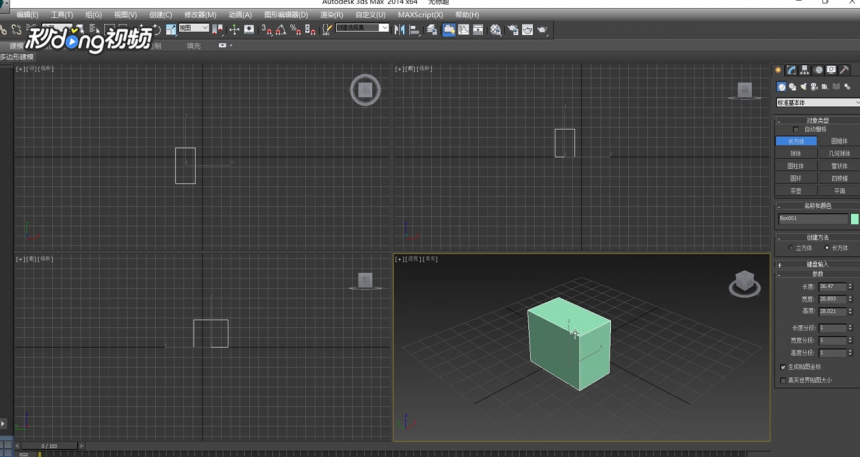Toggle the Angle Snap icon
This screenshot has width=860, height=457.
pos(281,30)
